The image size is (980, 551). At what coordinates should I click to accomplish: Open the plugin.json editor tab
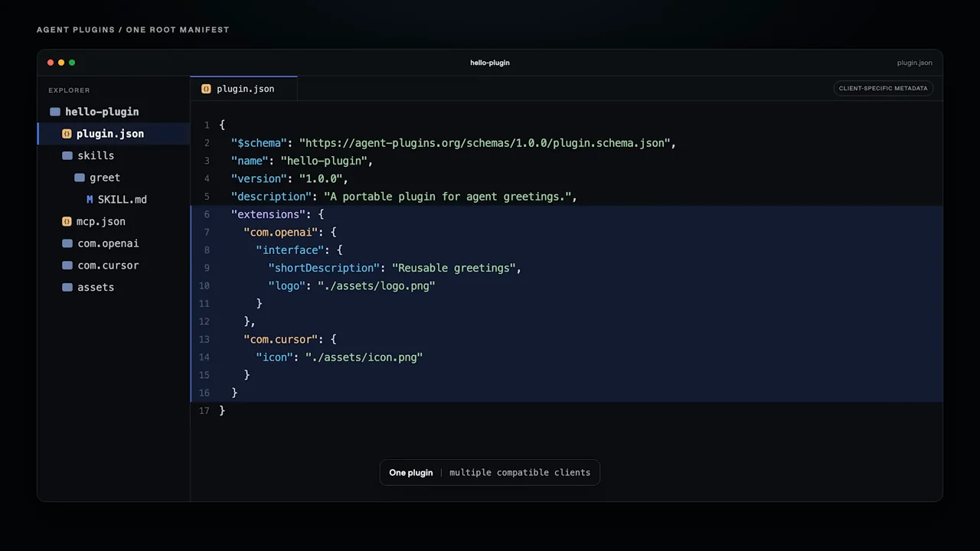[243, 89]
